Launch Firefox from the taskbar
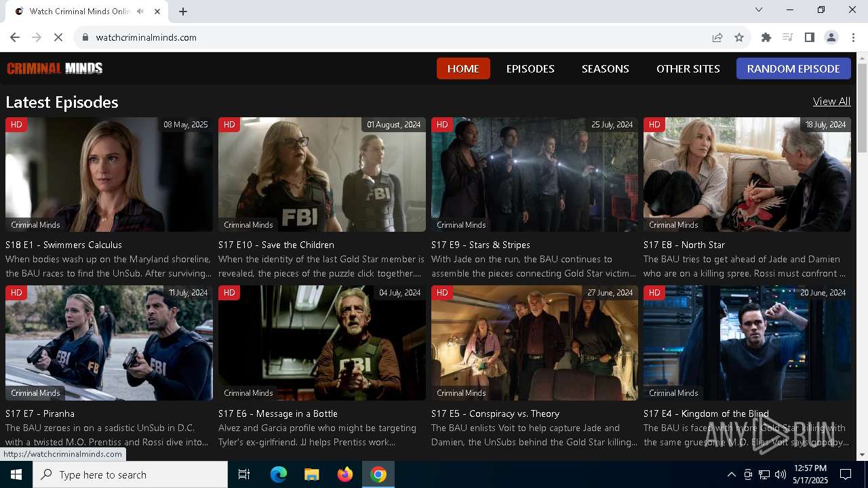The image size is (868, 488). 345,474
